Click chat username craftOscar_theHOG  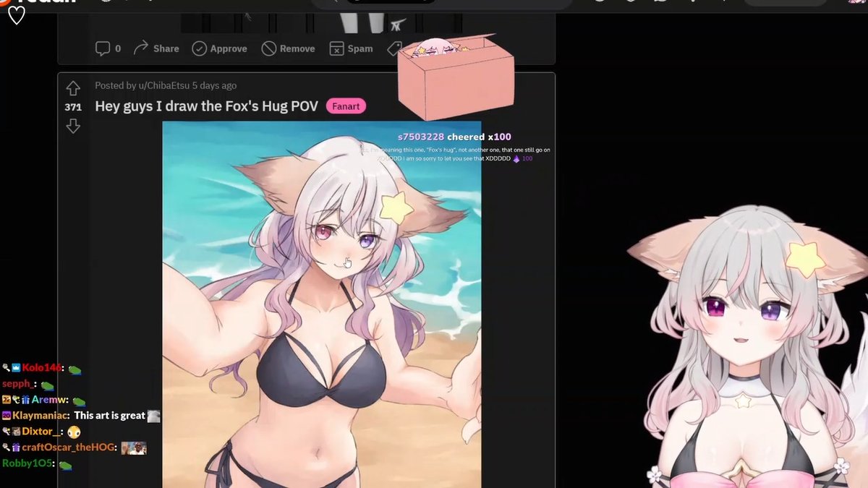point(69,448)
